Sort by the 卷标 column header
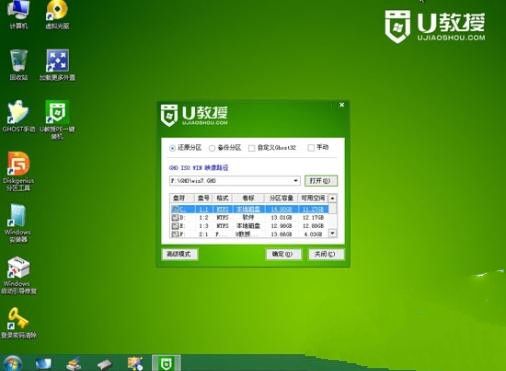Screen dimensions: 506x371 pyautogui.click(x=248, y=198)
